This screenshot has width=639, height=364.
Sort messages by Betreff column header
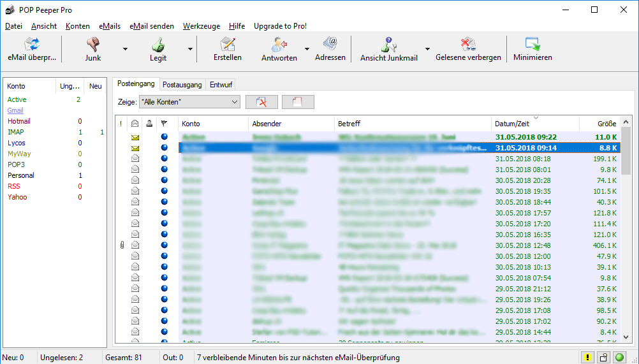point(413,124)
